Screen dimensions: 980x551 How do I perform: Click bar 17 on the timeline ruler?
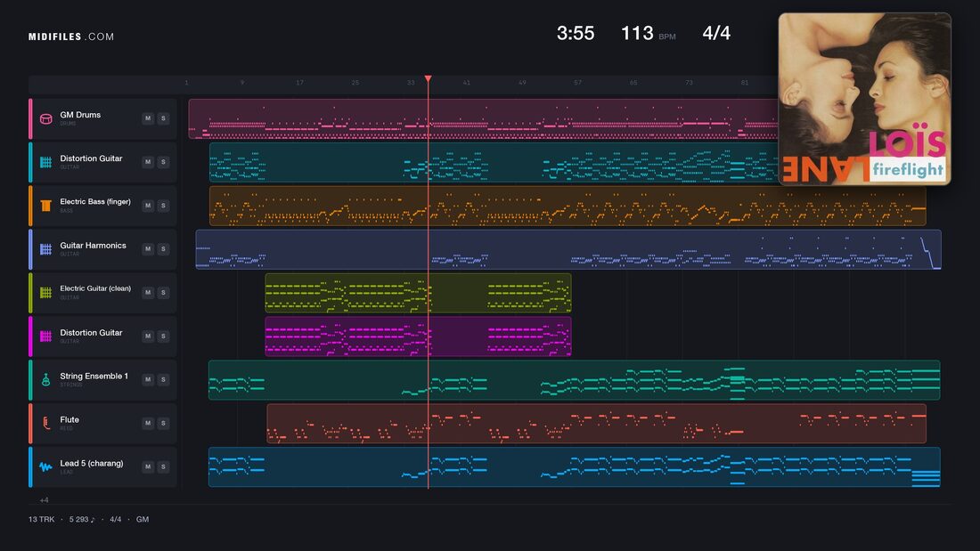299,83
